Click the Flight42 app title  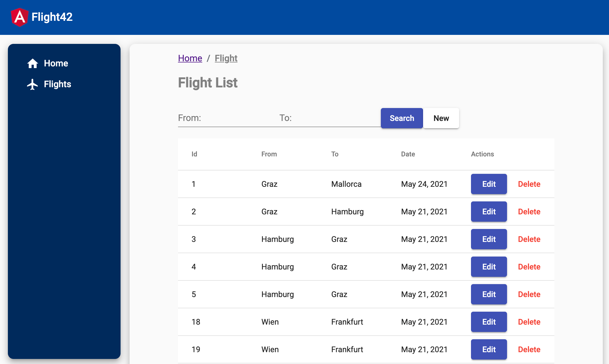52,17
